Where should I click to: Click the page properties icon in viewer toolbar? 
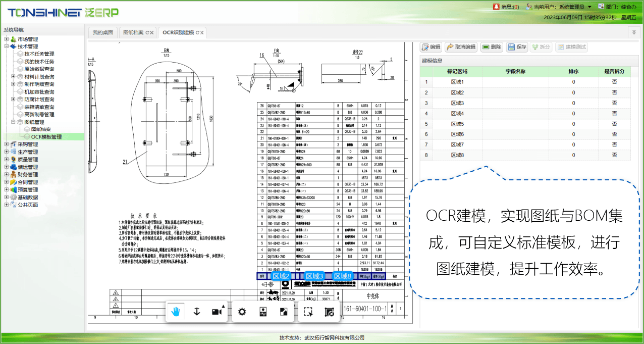pyautogui.click(x=262, y=312)
